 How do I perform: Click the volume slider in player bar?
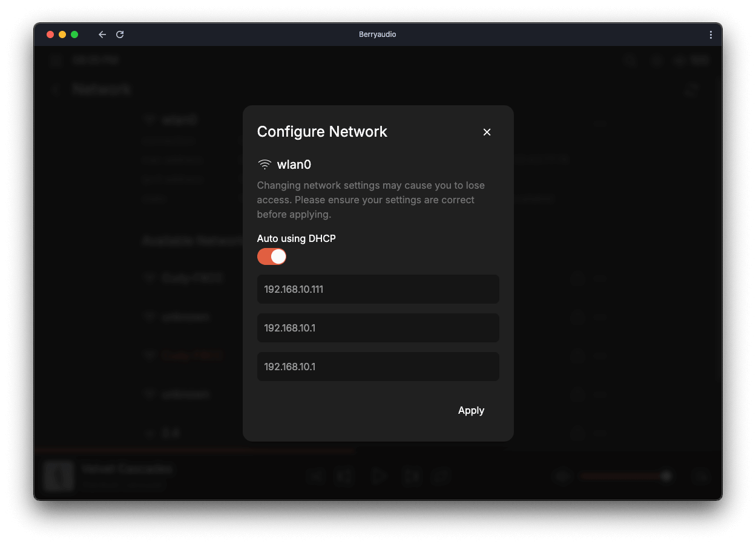pyautogui.click(x=623, y=477)
